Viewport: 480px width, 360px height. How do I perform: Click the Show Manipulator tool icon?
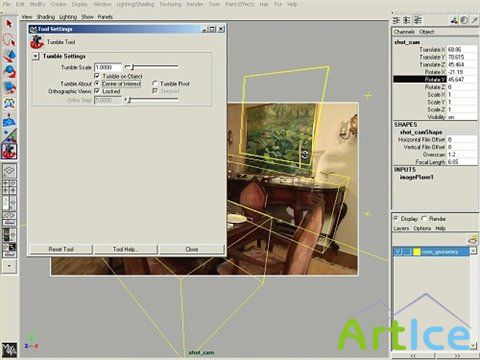pyautogui.click(x=9, y=103)
